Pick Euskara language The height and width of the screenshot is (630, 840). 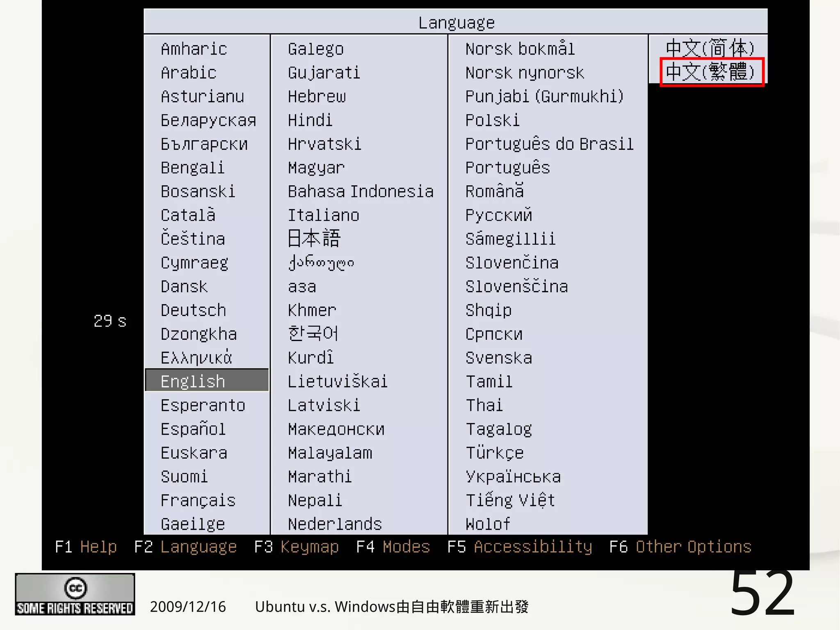pyautogui.click(x=194, y=453)
